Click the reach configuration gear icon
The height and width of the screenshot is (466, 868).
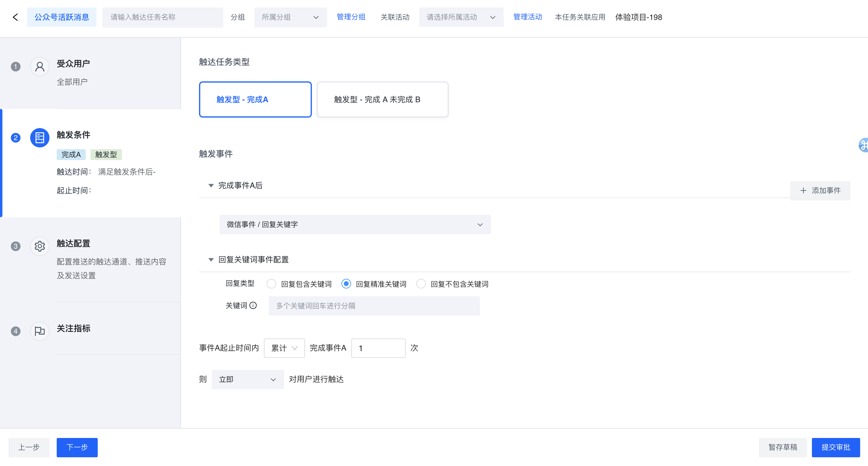[x=40, y=246]
